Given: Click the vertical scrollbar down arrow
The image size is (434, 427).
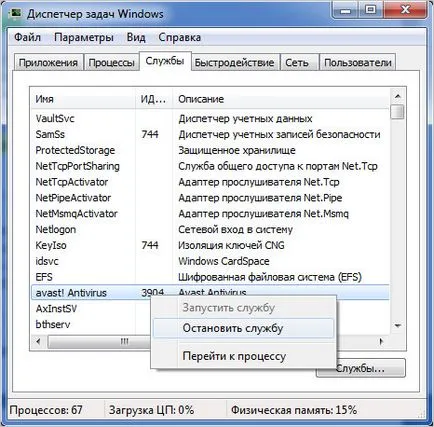Looking at the screenshot, I should pyautogui.click(x=397, y=326).
